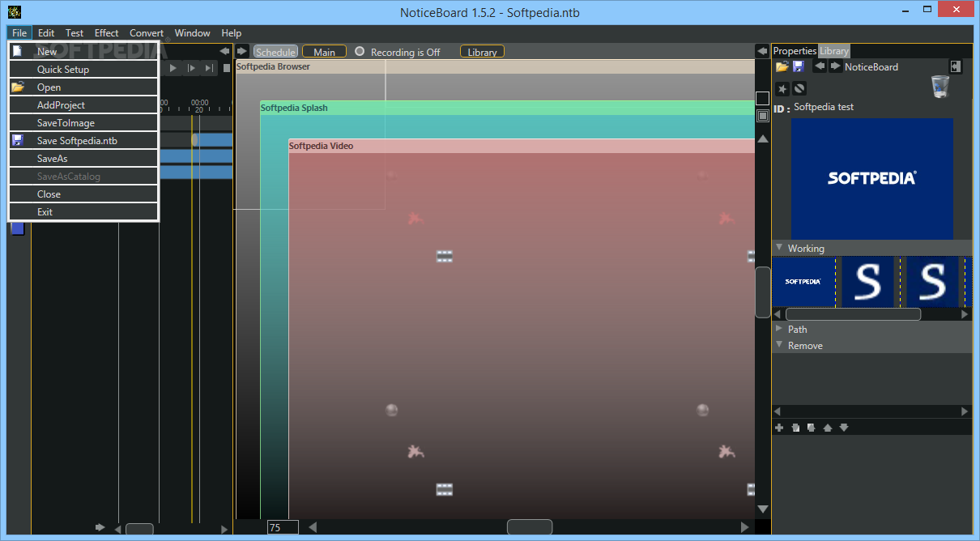
Task: Click the right arrow icon left of Schedule
Action: pyautogui.click(x=242, y=51)
